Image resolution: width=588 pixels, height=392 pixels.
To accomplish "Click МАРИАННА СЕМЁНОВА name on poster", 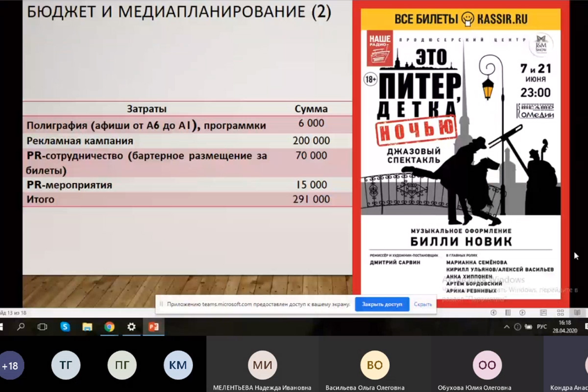I will coord(477,262).
